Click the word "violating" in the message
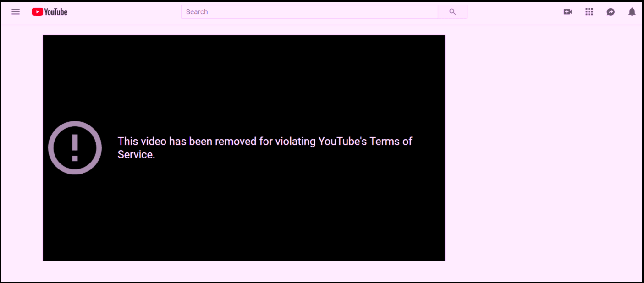This screenshot has height=283, width=644. click(295, 141)
